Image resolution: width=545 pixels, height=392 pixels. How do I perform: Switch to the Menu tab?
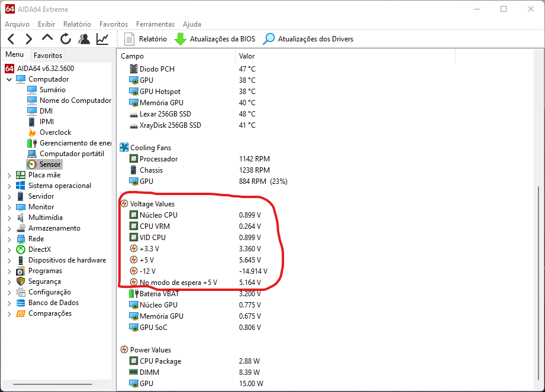[x=15, y=54]
